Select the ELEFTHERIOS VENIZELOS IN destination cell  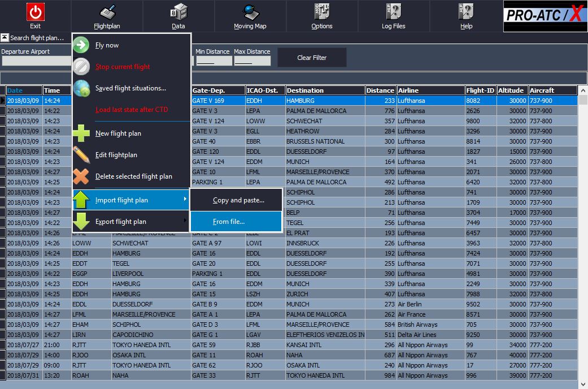pos(325,335)
